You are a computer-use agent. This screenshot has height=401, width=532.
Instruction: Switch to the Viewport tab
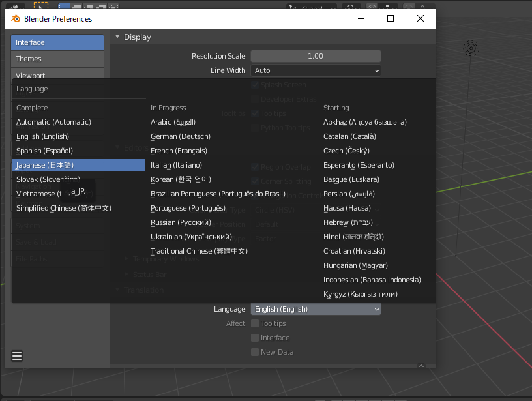57,74
